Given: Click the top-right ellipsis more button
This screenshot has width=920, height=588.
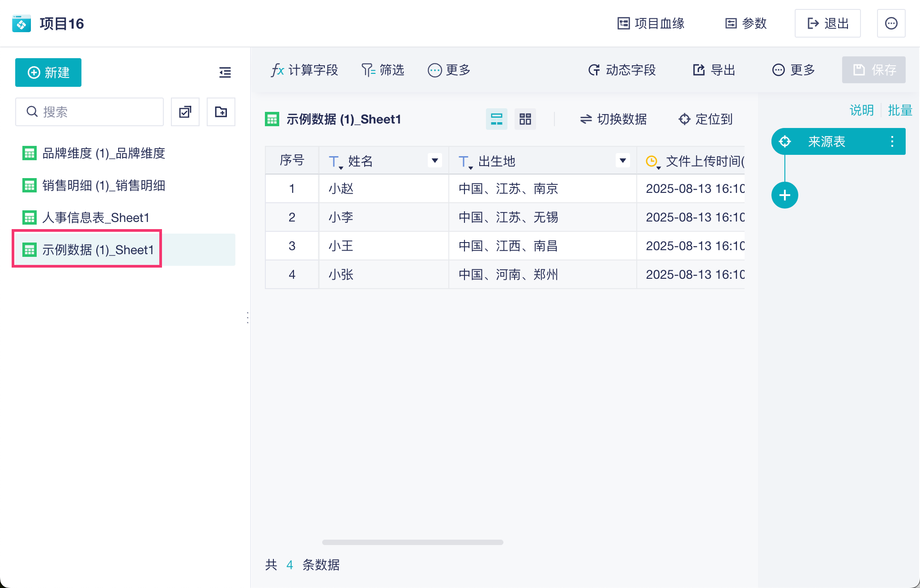Looking at the screenshot, I should tap(891, 23).
